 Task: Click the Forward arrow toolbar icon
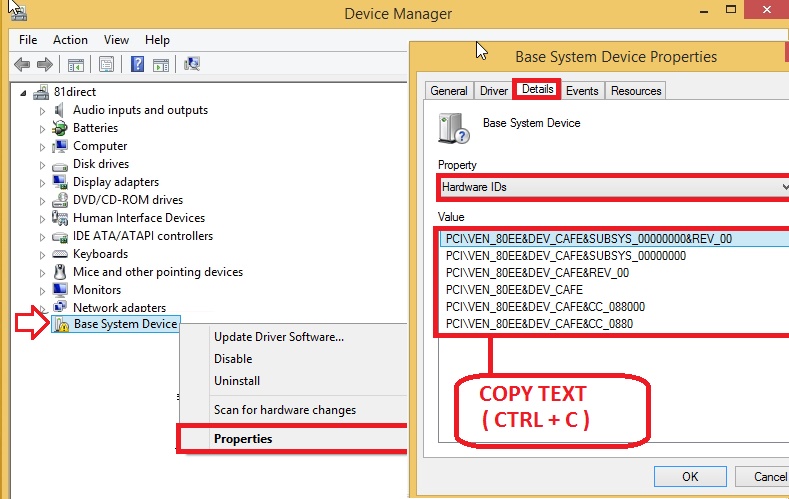click(x=43, y=65)
